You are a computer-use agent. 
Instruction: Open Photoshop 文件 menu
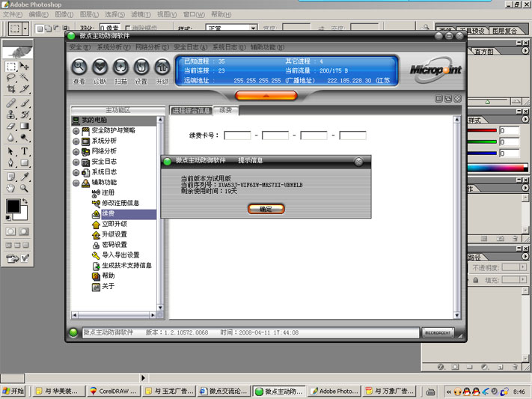click(13, 15)
